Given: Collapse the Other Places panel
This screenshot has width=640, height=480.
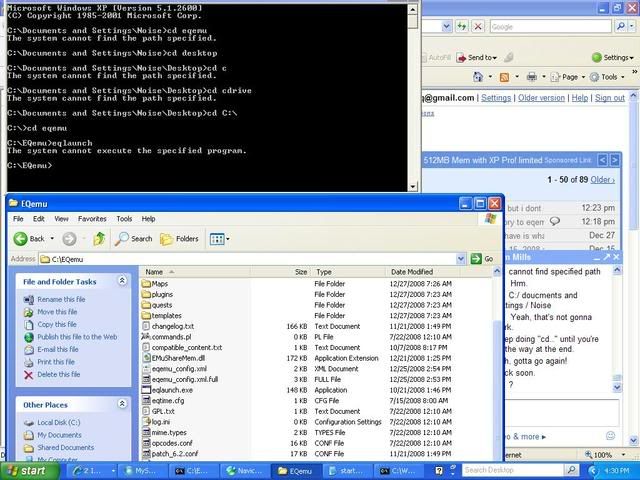Looking at the screenshot, I should (x=122, y=404).
